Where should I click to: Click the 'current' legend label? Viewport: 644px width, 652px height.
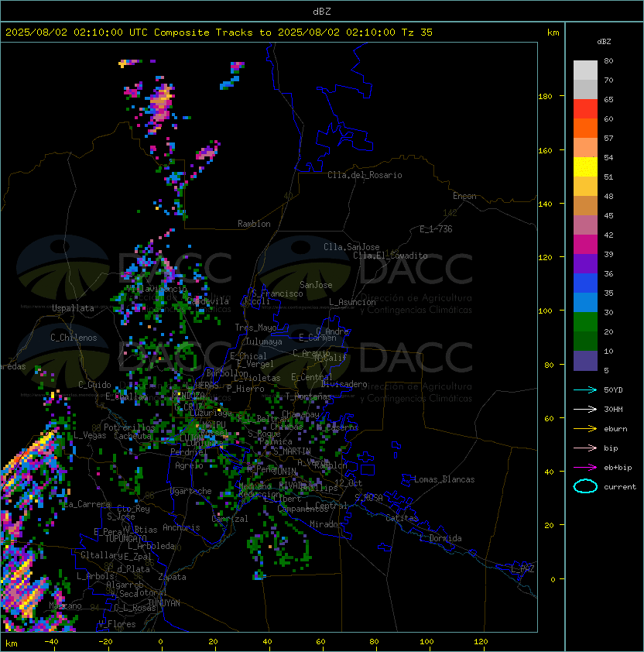[620, 486]
